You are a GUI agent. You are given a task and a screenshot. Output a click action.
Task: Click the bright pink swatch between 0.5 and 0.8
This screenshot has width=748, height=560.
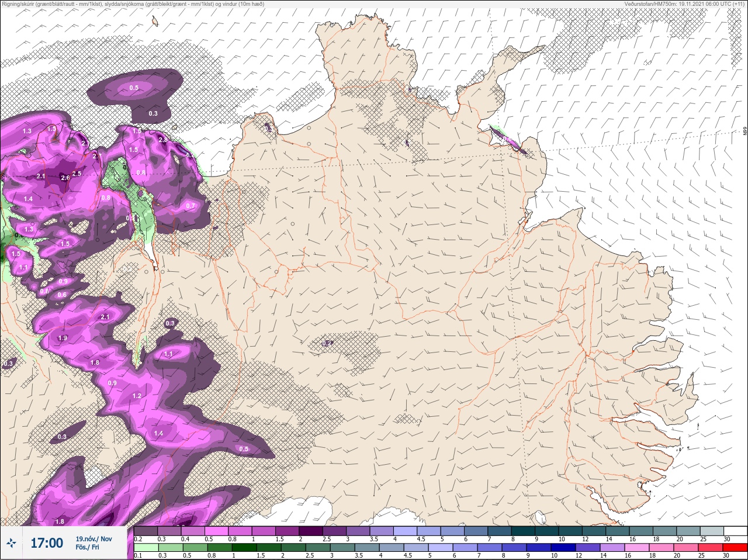pos(216,531)
